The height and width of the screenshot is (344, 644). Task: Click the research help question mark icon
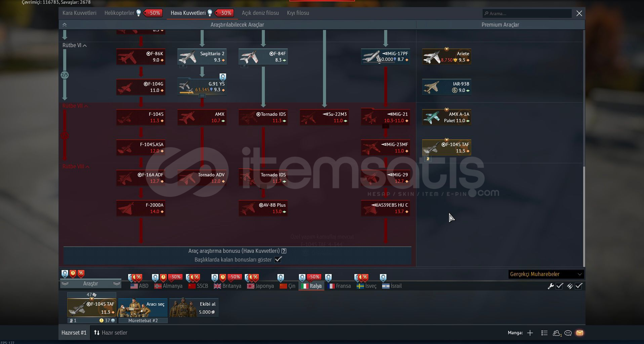284,251
